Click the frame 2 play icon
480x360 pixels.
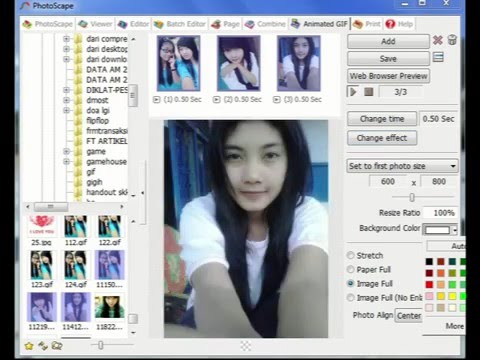coord(217,100)
